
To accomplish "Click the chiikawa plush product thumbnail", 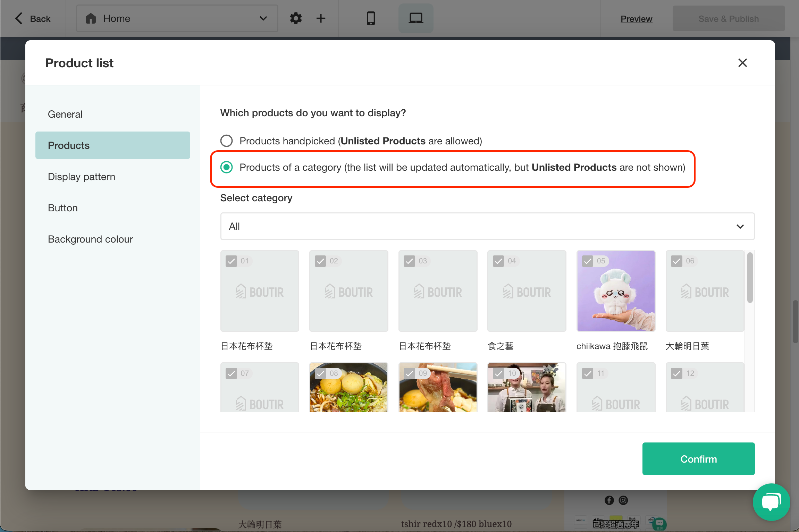I will pyautogui.click(x=616, y=291).
